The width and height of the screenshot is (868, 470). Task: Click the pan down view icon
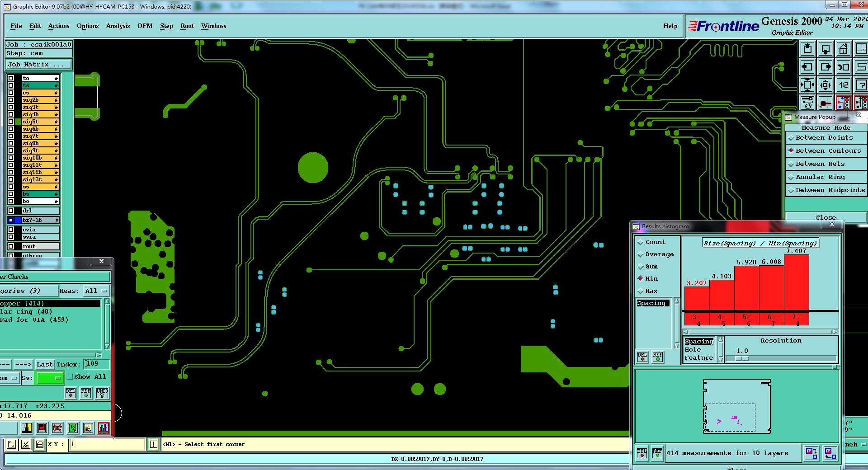click(x=826, y=49)
